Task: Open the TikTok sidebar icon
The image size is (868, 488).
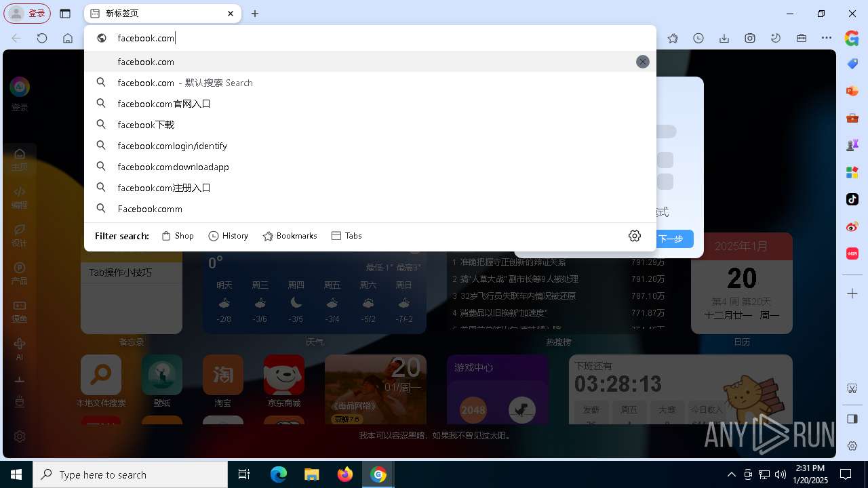Action: [852, 199]
